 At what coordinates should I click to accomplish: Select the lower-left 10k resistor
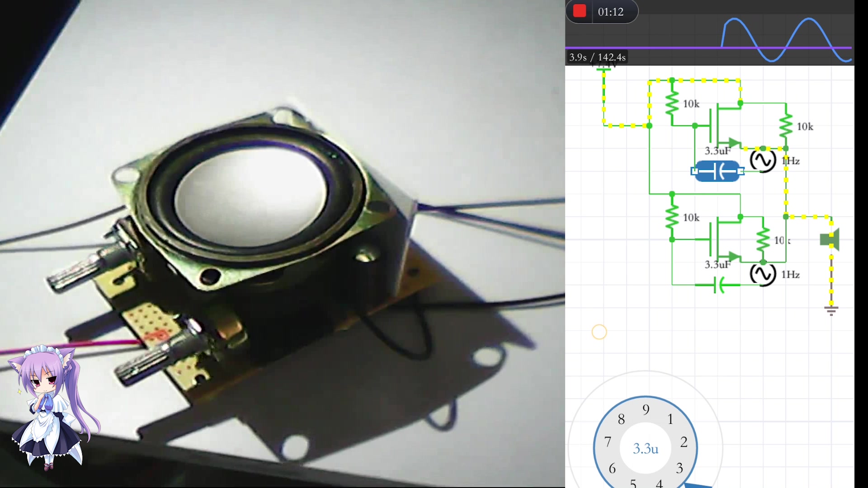(672, 217)
